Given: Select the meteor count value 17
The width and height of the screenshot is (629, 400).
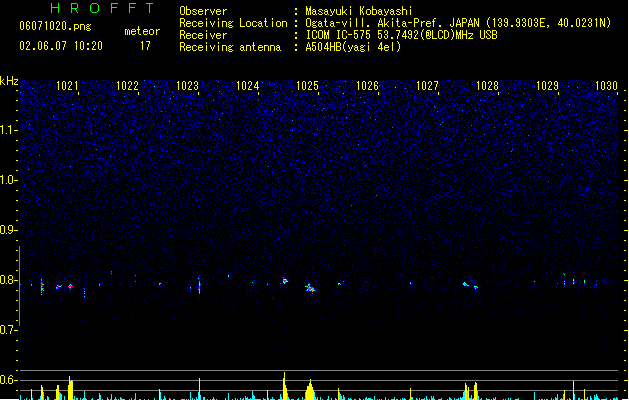Looking at the screenshot, I should (x=145, y=46).
